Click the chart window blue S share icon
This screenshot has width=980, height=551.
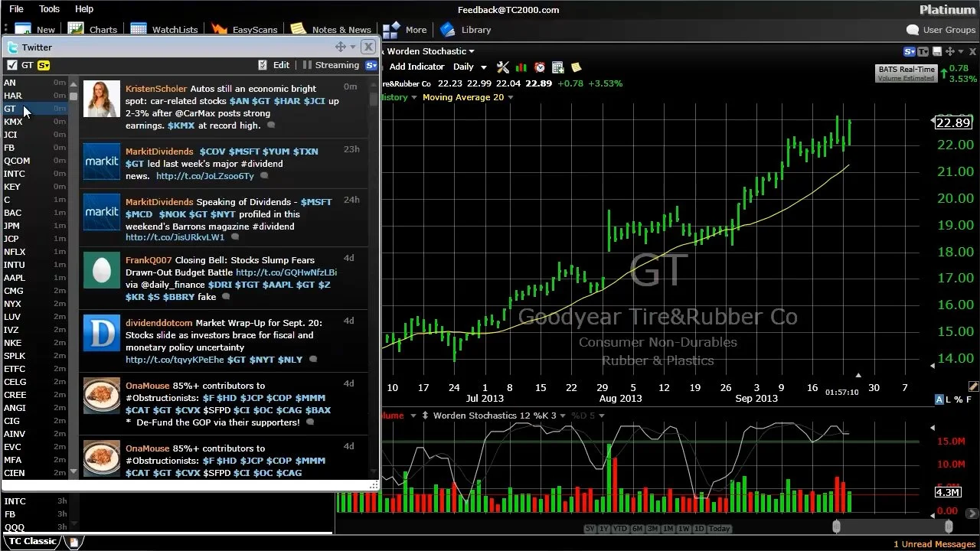click(910, 51)
